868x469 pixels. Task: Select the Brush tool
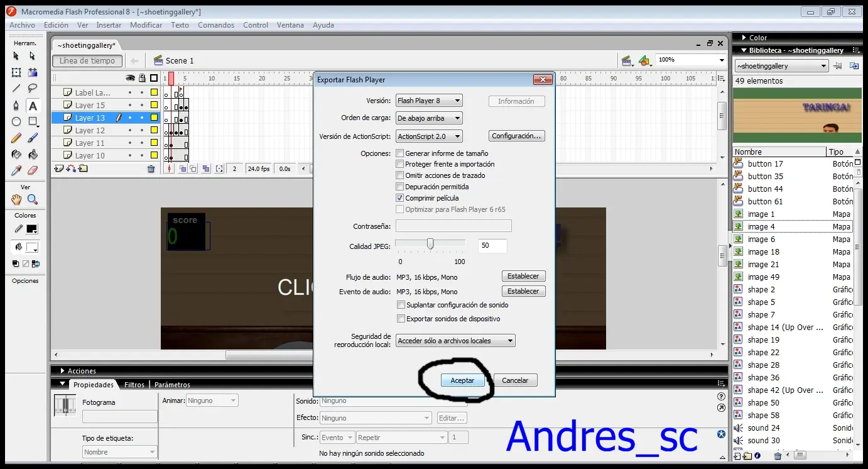33,138
